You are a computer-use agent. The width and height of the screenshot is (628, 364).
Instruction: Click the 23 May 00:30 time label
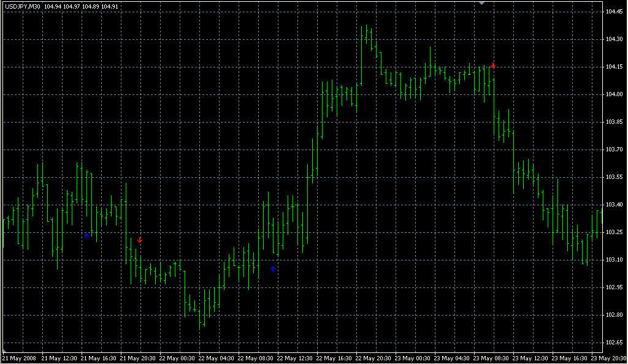413,358
